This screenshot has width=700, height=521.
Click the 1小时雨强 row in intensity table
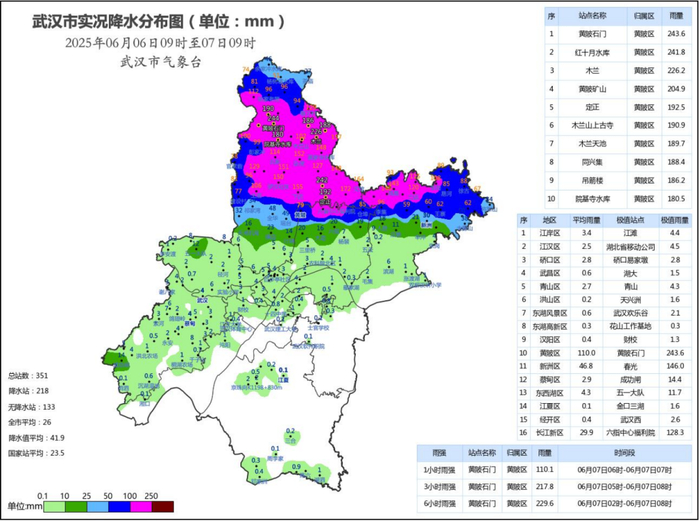click(x=554, y=470)
